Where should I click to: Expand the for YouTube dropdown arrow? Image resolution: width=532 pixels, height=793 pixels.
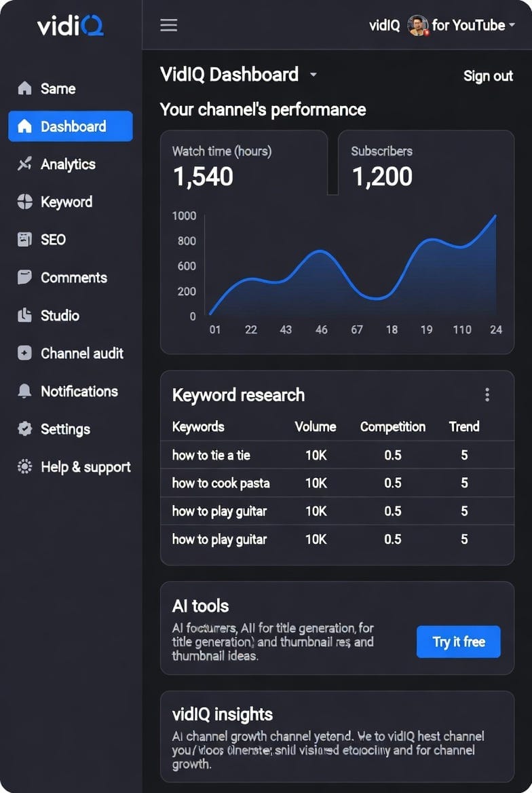[512, 24]
